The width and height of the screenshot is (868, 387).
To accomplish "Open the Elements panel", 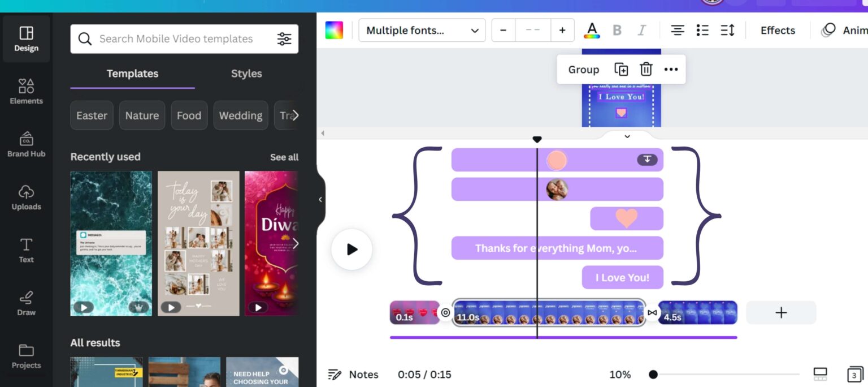I will tap(26, 92).
